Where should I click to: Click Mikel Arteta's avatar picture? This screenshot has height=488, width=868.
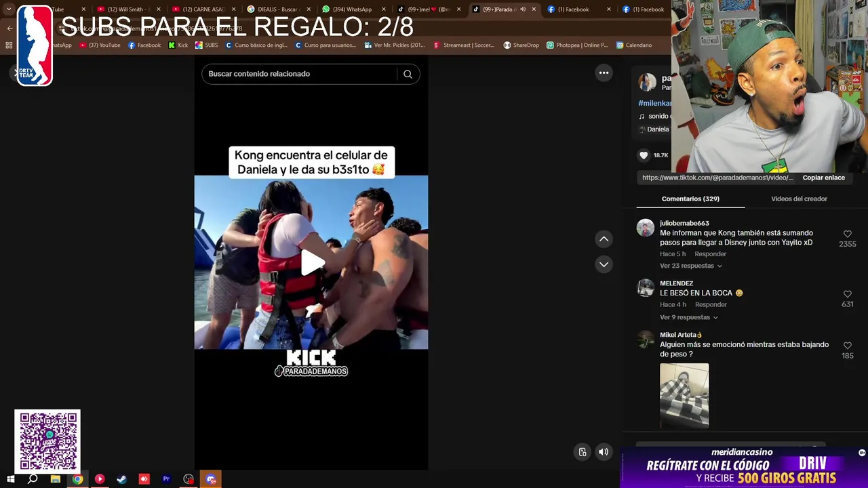point(646,340)
